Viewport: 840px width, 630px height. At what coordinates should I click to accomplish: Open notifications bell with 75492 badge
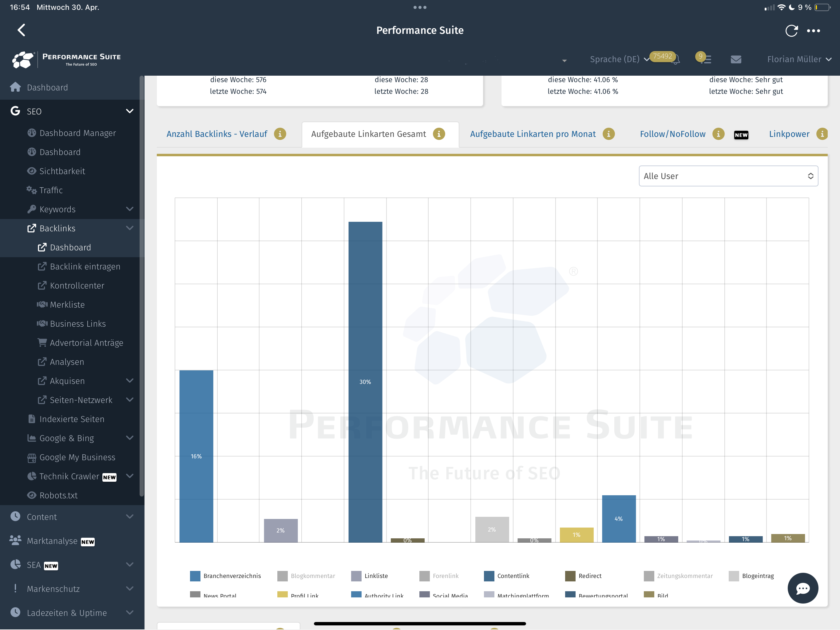676,59
